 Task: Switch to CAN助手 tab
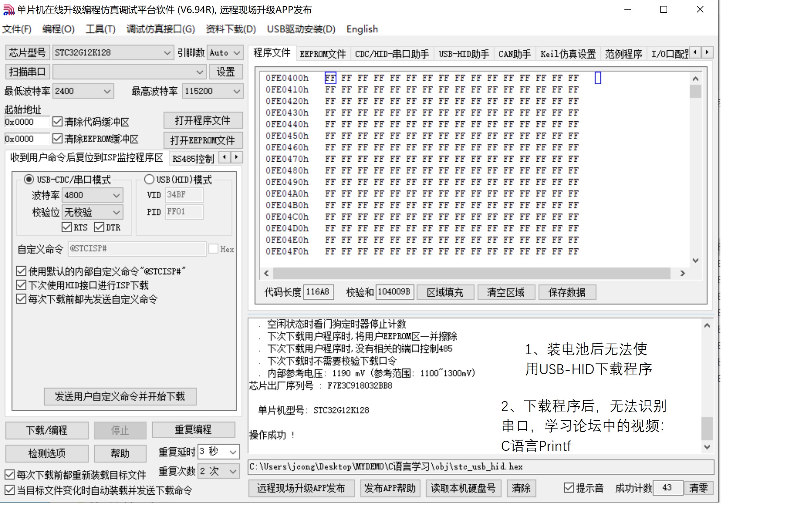[515, 54]
